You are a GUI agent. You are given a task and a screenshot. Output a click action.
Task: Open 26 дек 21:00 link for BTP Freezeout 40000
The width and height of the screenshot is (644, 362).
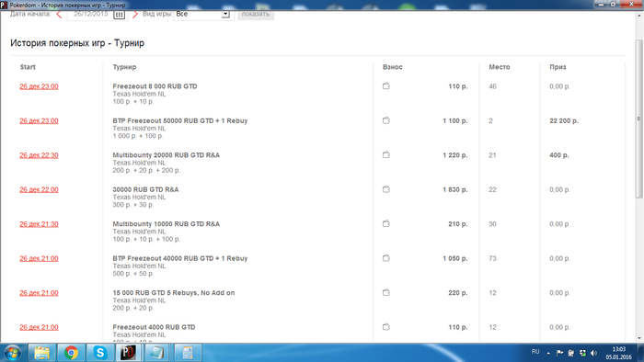(x=39, y=259)
